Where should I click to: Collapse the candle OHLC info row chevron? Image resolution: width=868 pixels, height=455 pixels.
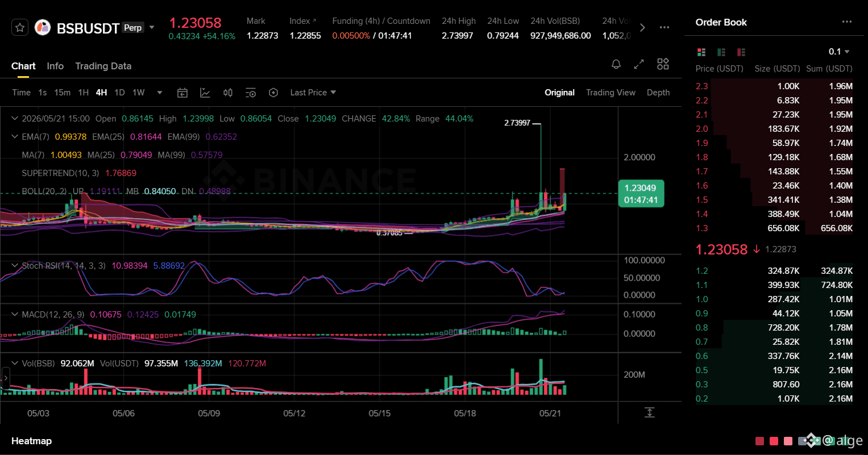point(15,119)
